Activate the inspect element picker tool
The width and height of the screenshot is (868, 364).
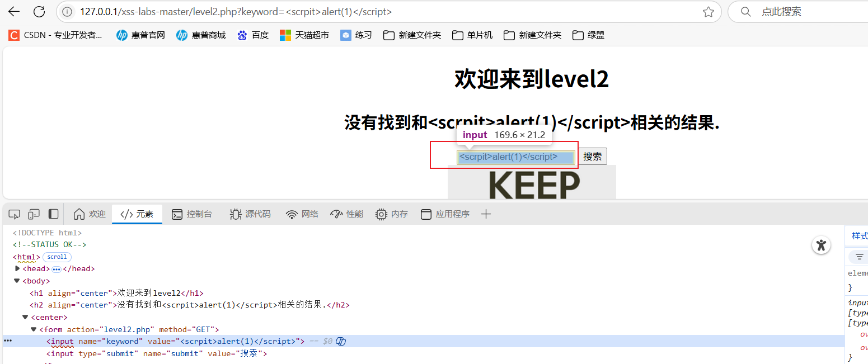(15, 214)
